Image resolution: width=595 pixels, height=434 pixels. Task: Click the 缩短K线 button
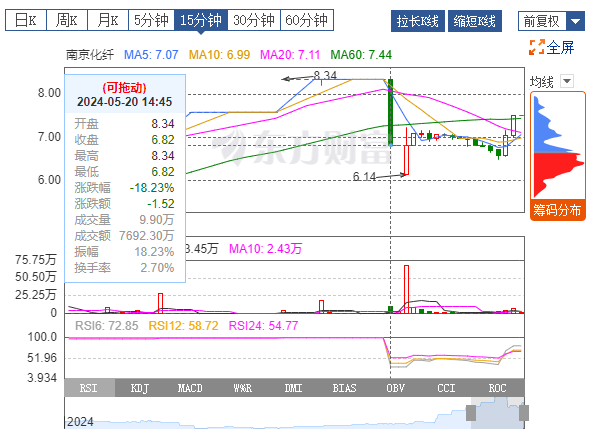coord(475,21)
